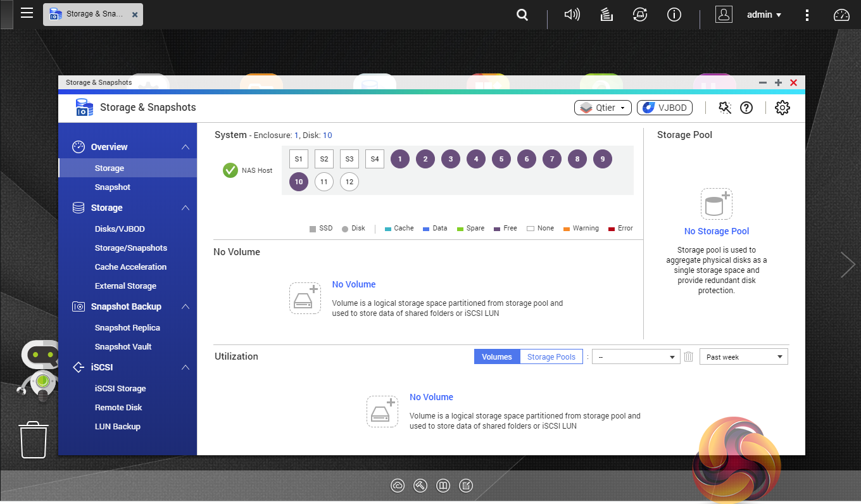Open the event notifications info icon

[x=674, y=15]
